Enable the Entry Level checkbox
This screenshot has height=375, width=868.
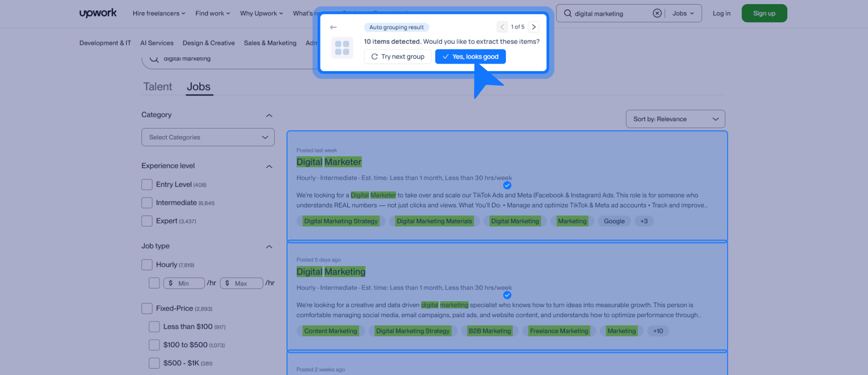[x=147, y=185]
